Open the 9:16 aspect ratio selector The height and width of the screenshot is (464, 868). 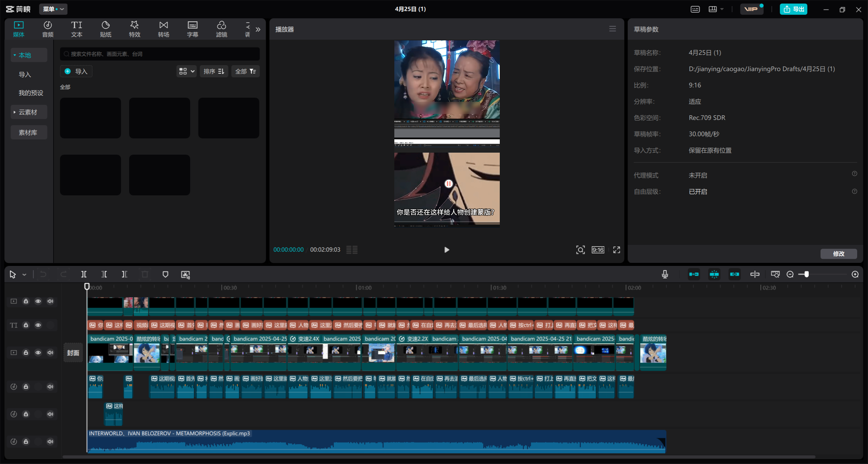[x=598, y=250]
